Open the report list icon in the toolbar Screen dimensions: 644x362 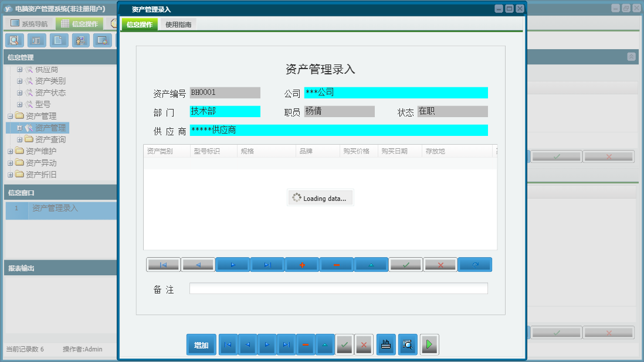pos(36,40)
